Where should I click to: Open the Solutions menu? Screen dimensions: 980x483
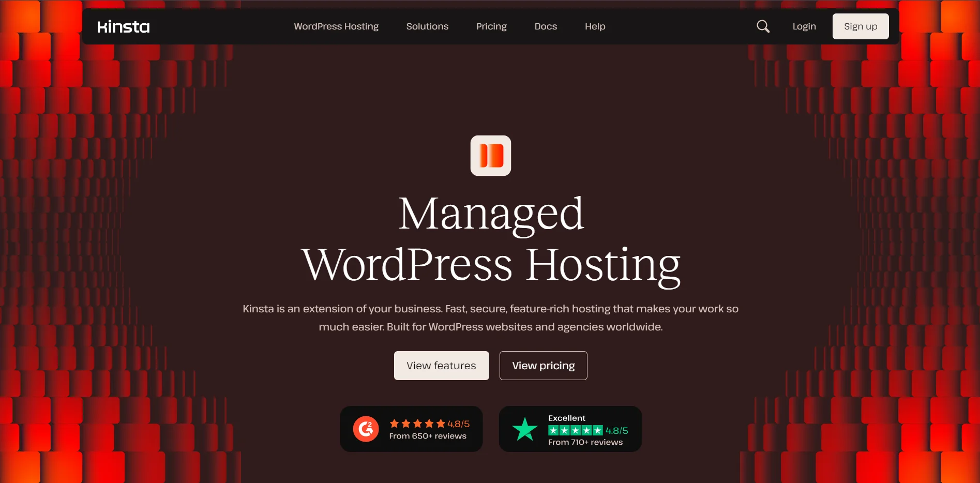(x=427, y=26)
